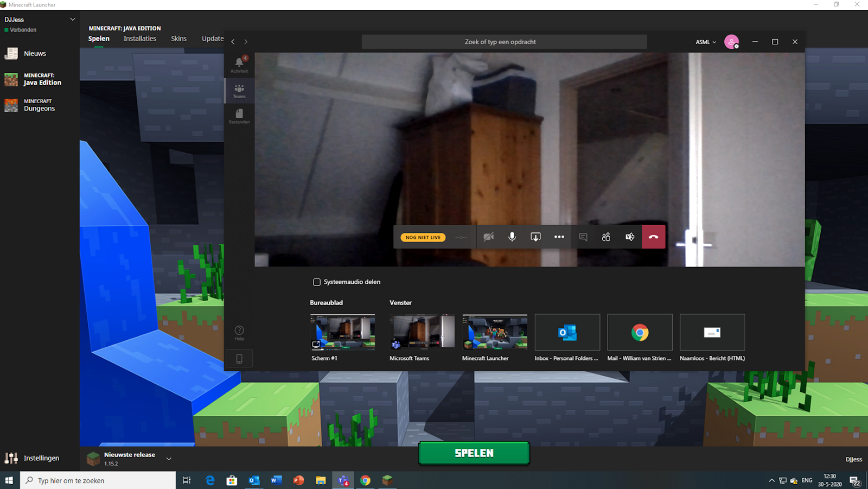This screenshot has height=489, width=868.
Task: Share the Microsoft Teams window thumbnail
Action: click(x=422, y=332)
